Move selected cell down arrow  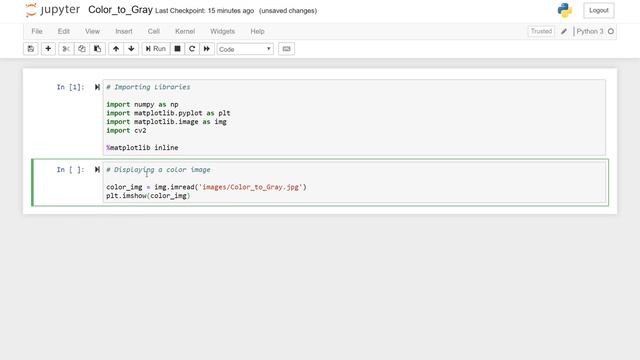point(131,49)
